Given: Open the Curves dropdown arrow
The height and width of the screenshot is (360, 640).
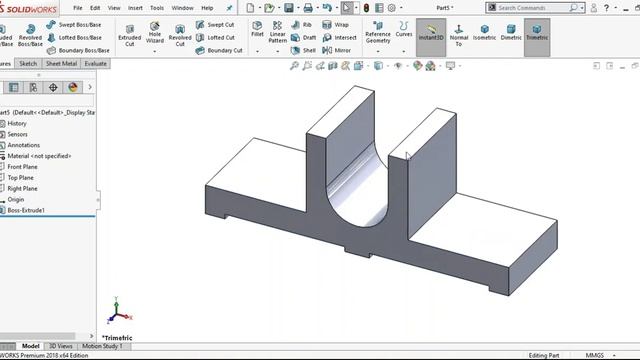Looking at the screenshot, I should coord(404,51).
